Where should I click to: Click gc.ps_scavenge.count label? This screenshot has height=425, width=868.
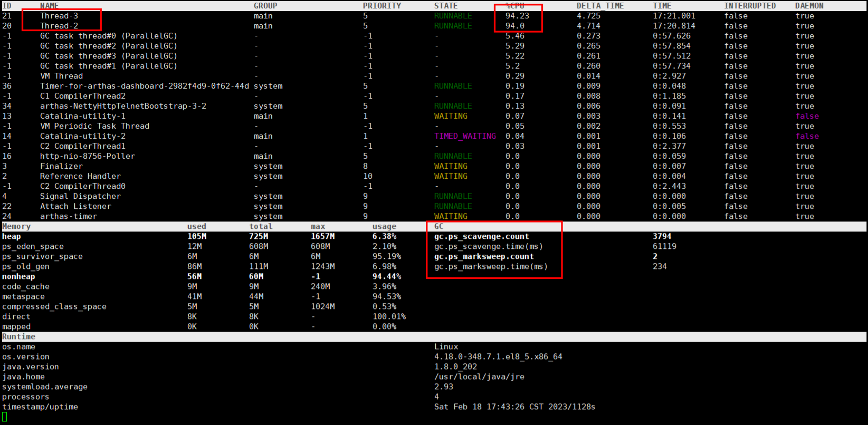[x=482, y=236]
